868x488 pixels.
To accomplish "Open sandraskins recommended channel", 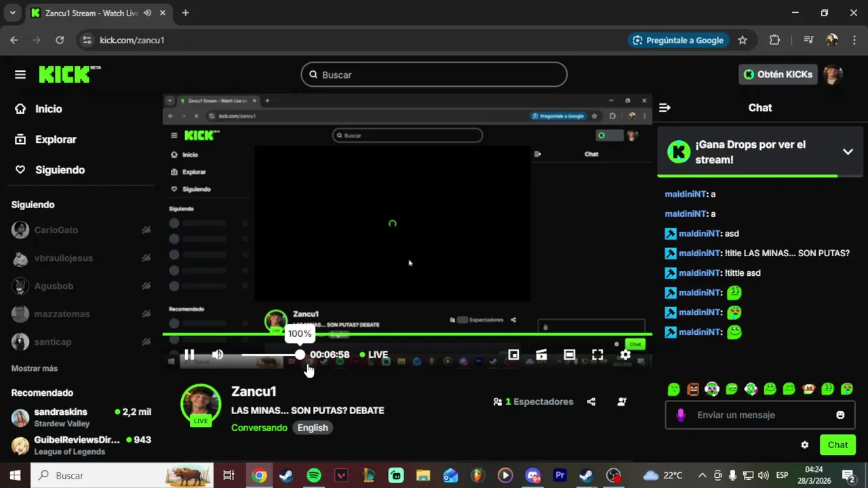I will [x=81, y=417].
